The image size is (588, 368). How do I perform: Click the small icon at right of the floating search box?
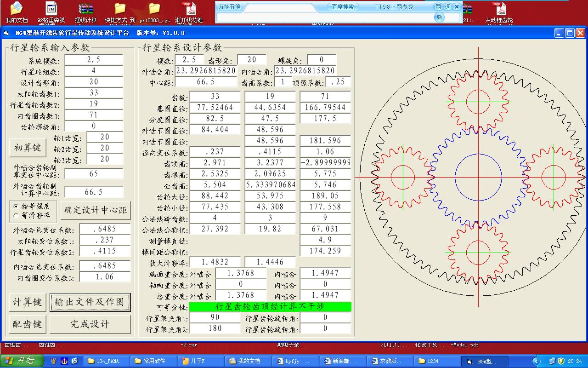pos(440,17)
